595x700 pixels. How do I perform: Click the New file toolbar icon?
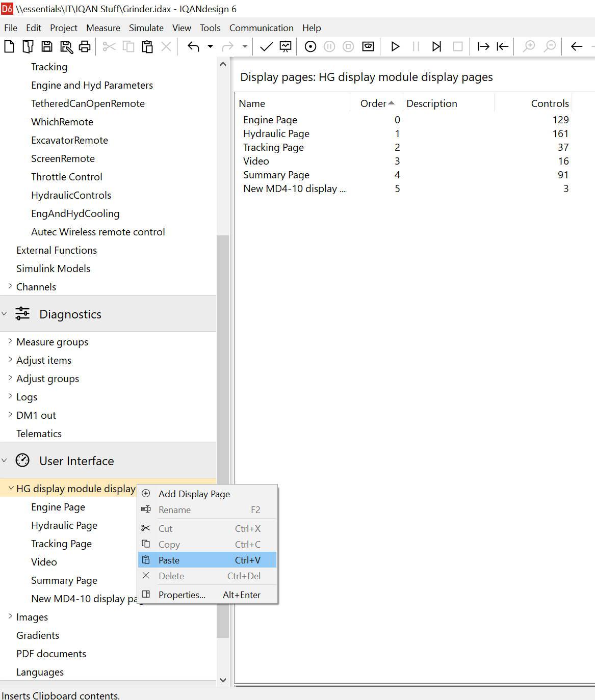click(9, 47)
